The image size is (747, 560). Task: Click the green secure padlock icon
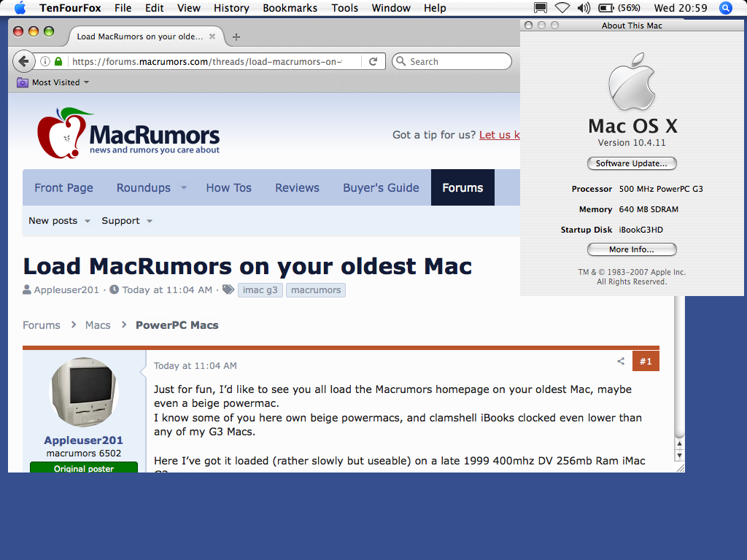[x=58, y=61]
